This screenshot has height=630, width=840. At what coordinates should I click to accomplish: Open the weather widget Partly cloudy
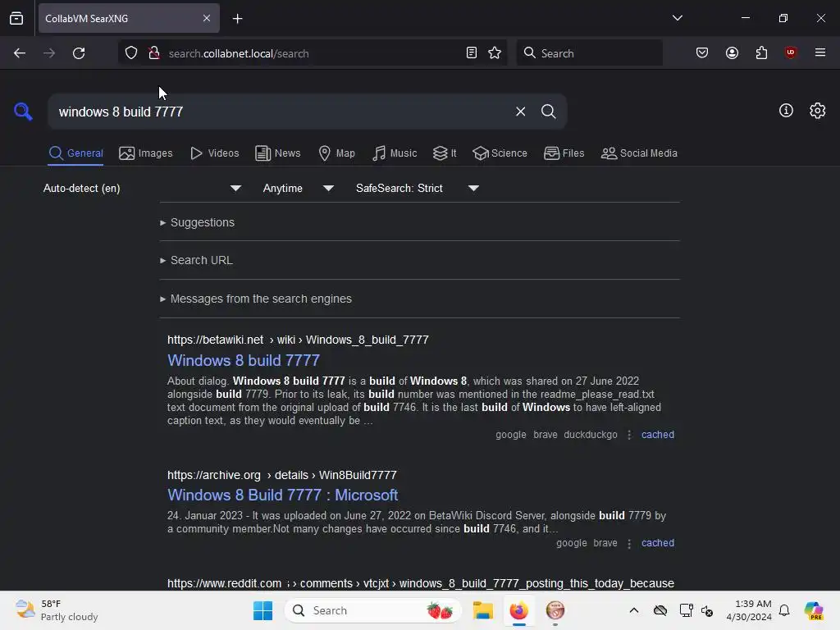pyautogui.click(x=57, y=610)
